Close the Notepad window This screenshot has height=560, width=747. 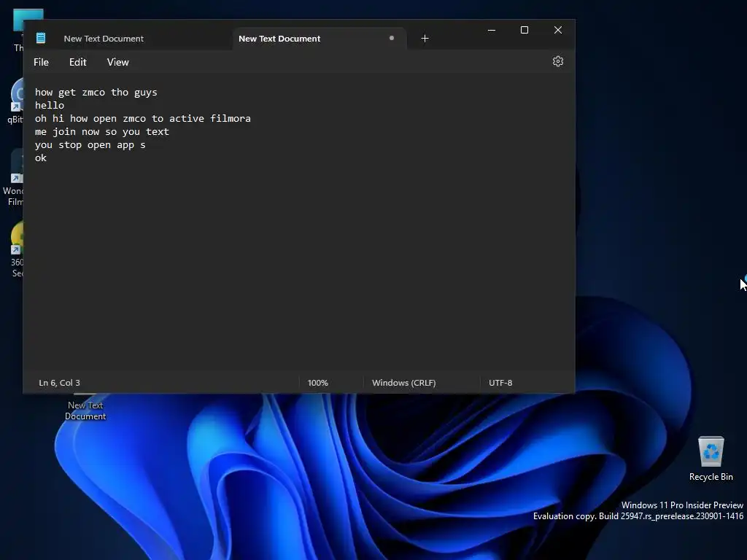[x=558, y=30]
